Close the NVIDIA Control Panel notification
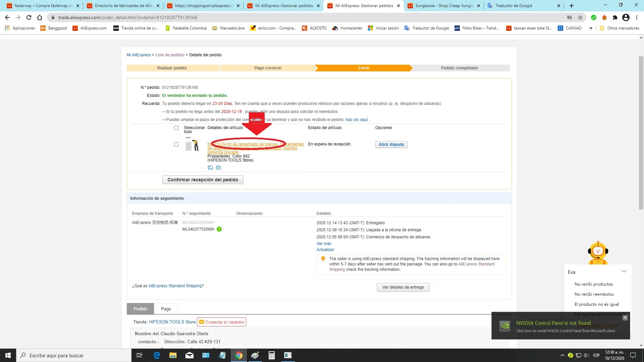This screenshot has height=362, width=644. (625, 317)
